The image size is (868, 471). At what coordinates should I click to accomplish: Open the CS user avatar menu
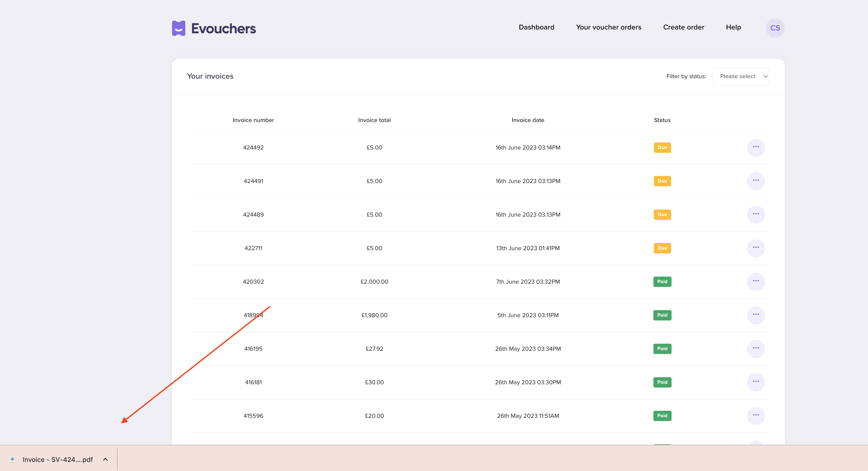775,28
